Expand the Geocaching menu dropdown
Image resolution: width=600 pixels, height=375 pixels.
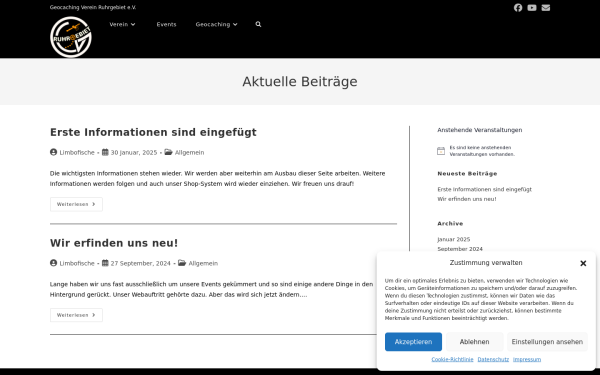pos(217,24)
